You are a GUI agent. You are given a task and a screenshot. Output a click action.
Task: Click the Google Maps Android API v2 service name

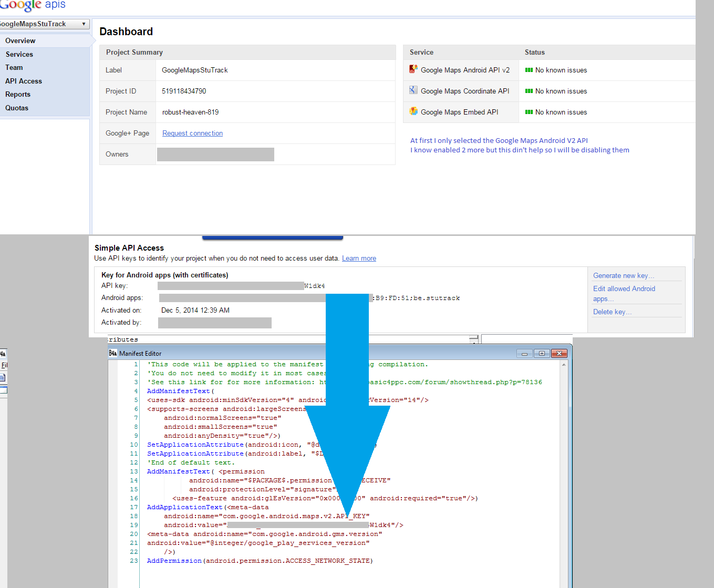click(465, 70)
